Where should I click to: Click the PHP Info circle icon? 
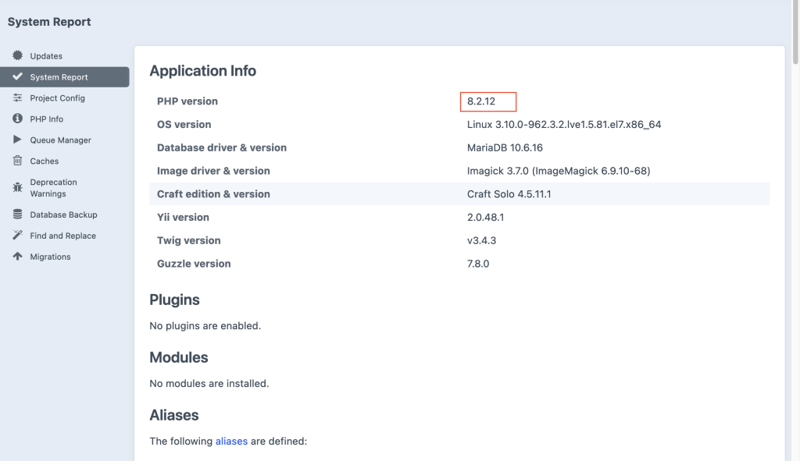pyautogui.click(x=18, y=119)
